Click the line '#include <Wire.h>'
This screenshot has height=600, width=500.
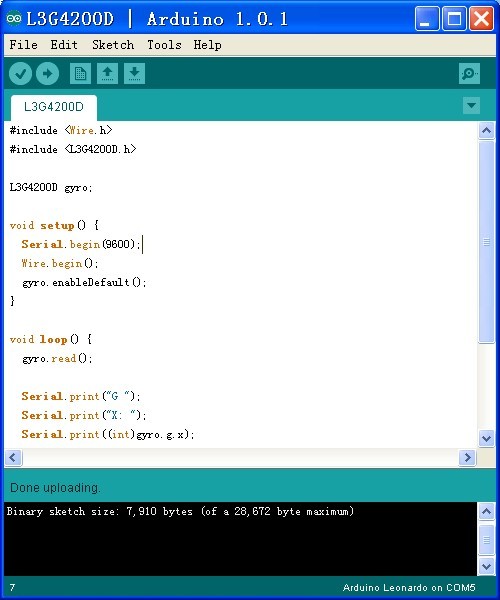[x=61, y=130]
